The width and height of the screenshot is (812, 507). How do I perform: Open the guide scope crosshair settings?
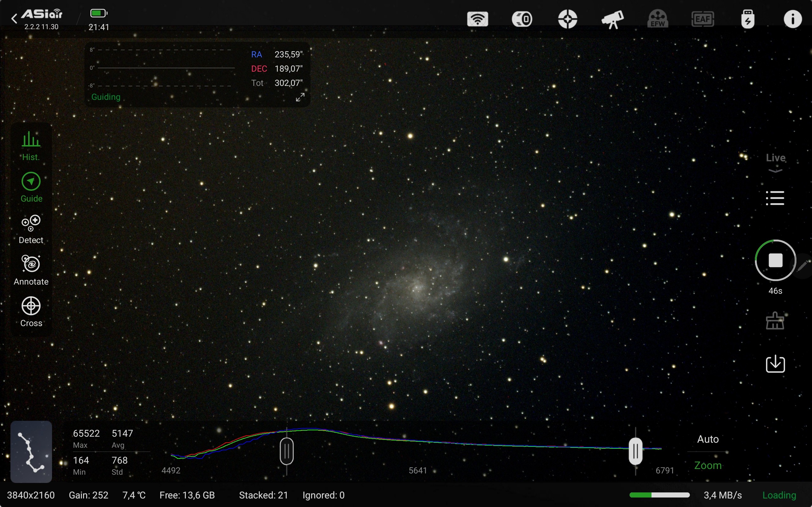[x=567, y=19]
